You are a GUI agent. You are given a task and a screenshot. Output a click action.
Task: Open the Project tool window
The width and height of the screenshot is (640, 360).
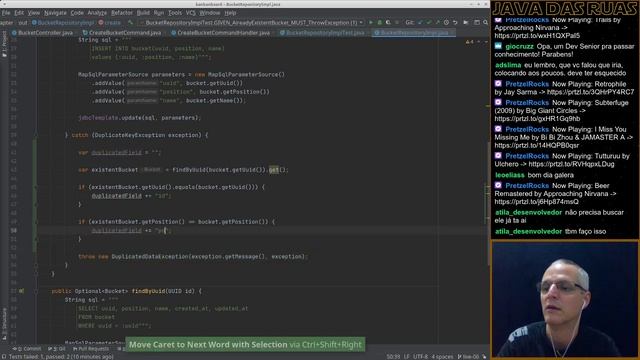click(4, 44)
